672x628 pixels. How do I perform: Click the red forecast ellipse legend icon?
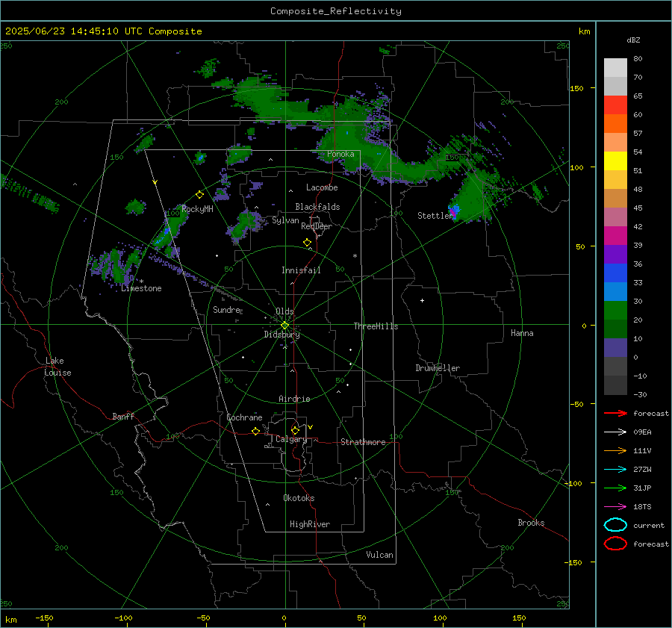(615, 544)
